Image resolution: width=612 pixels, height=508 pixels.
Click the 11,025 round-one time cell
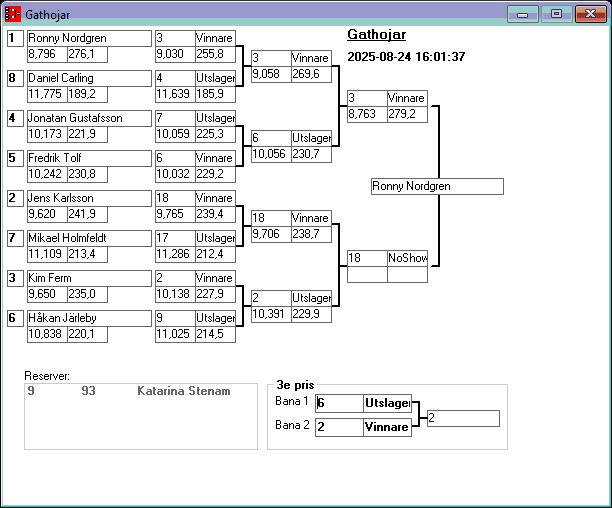pyautogui.click(x=175, y=334)
